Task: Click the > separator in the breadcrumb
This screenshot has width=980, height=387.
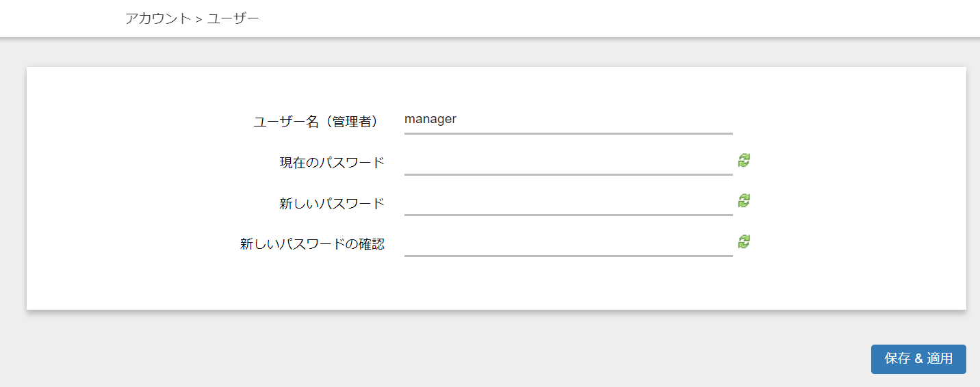Action: [199, 19]
